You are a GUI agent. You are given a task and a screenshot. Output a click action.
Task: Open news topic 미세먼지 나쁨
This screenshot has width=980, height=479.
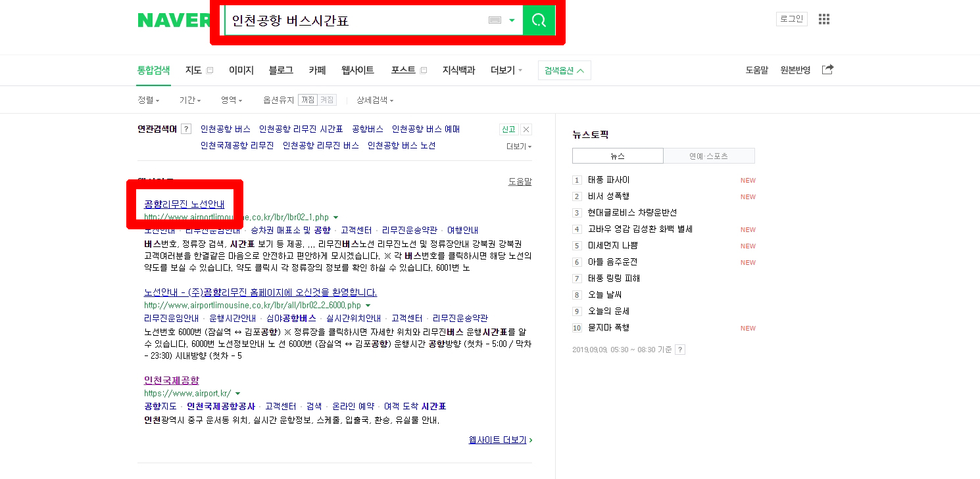pos(613,246)
